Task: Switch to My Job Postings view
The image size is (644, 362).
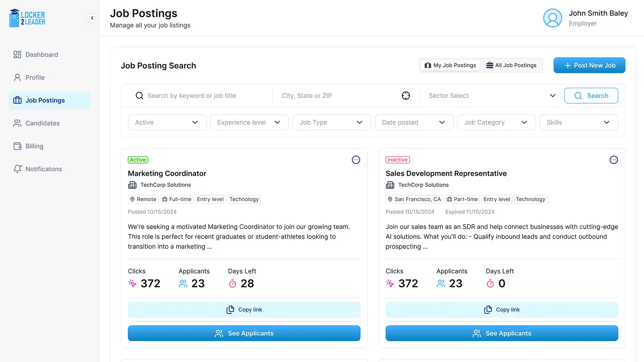Action: tap(450, 65)
